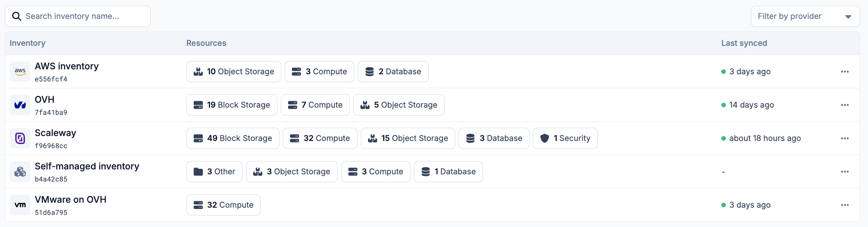Viewport: 868px width, 227px height.
Task: Click the AWS logo icon
Action: click(20, 72)
